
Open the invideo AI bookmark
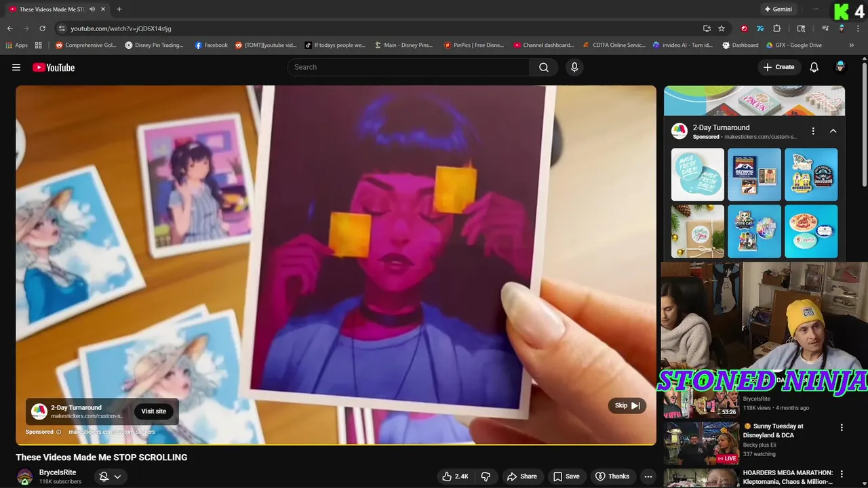682,45
